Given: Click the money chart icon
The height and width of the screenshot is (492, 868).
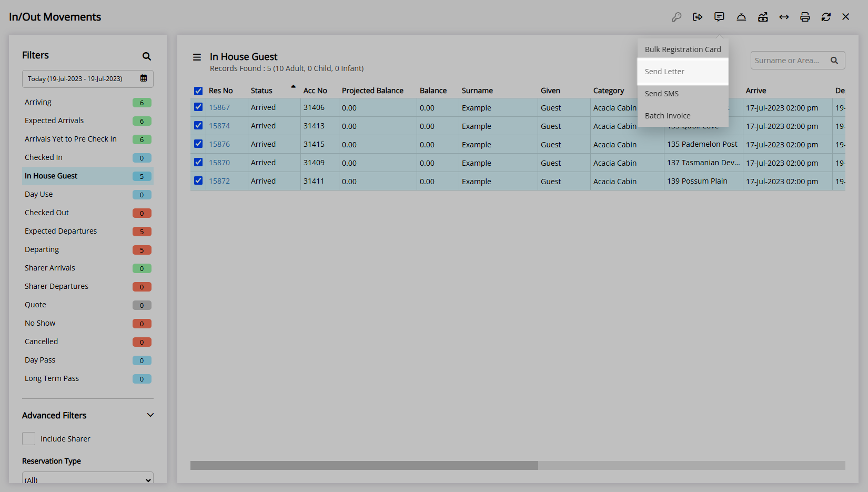Looking at the screenshot, I should [763, 17].
